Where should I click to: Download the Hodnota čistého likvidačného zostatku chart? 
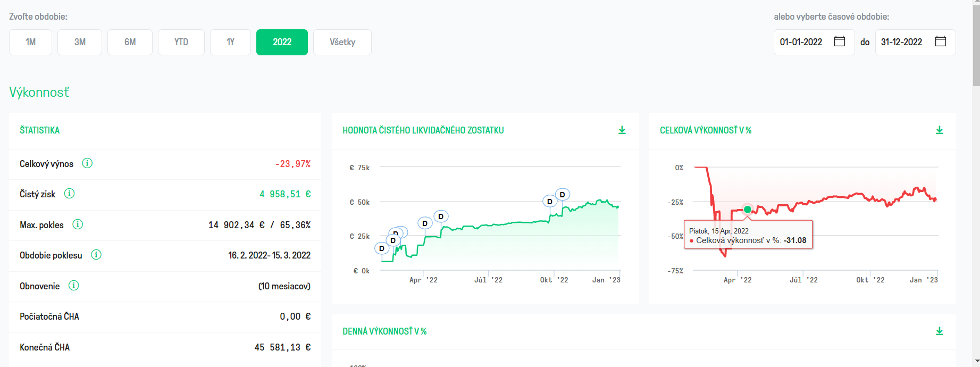622,130
